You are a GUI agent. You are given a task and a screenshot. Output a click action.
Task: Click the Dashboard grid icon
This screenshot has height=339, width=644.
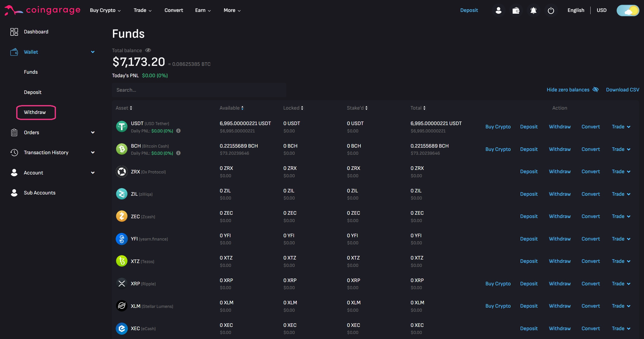[14, 32]
